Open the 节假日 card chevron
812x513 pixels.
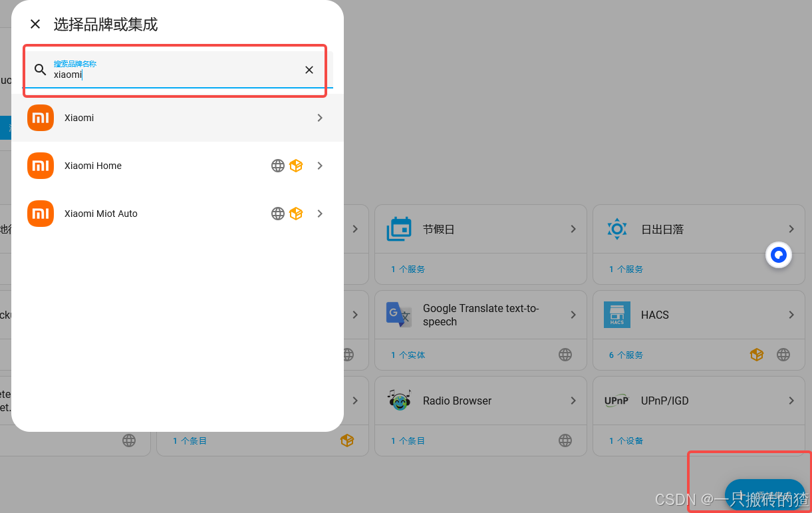[573, 229]
